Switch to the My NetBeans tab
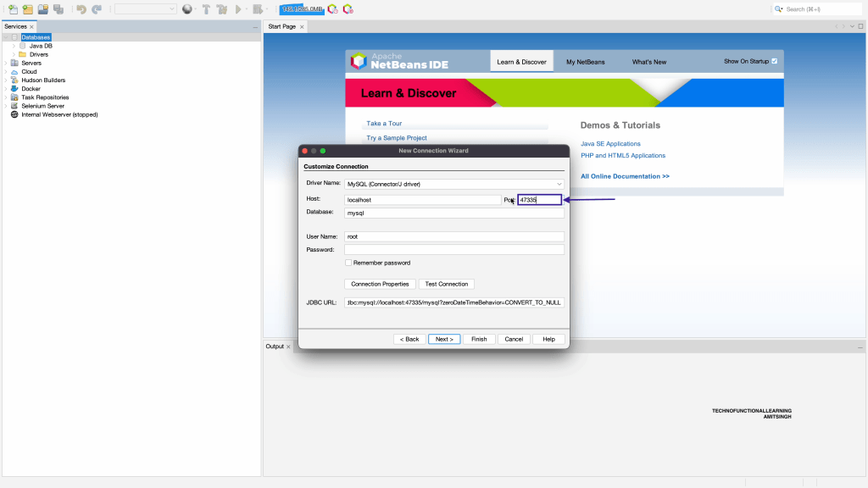868x488 pixels. tap(585, 62)
